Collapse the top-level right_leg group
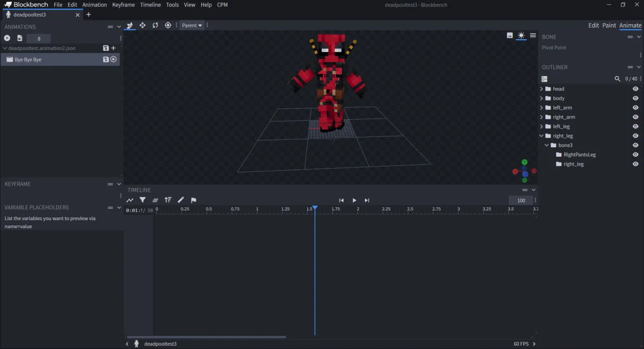 pos(541,136)
